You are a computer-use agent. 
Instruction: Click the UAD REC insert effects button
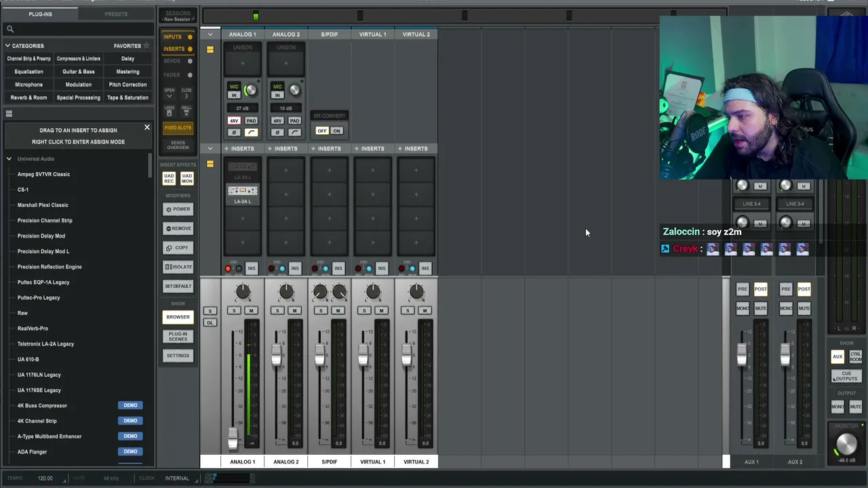(x=169, y=178)
